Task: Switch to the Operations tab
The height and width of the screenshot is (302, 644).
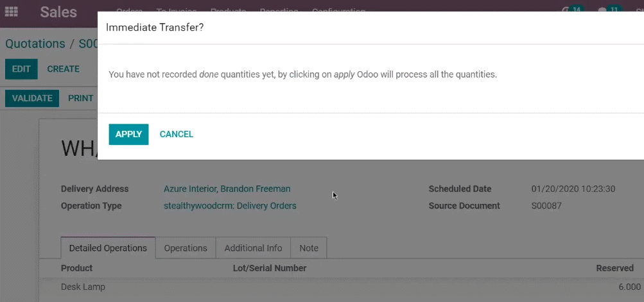Action: click(186, 248)
